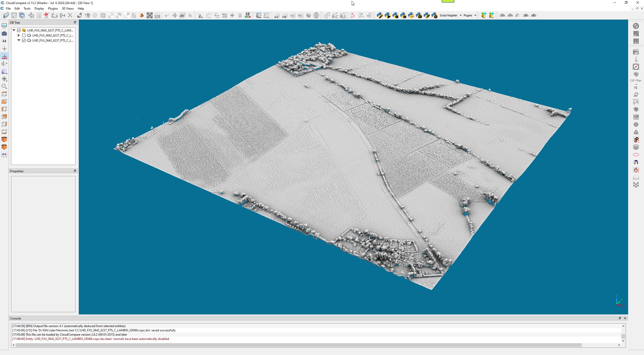Enable the unchecked first cloud checkbox
This screenshot has height=355, width=644.
coord(24,35)
